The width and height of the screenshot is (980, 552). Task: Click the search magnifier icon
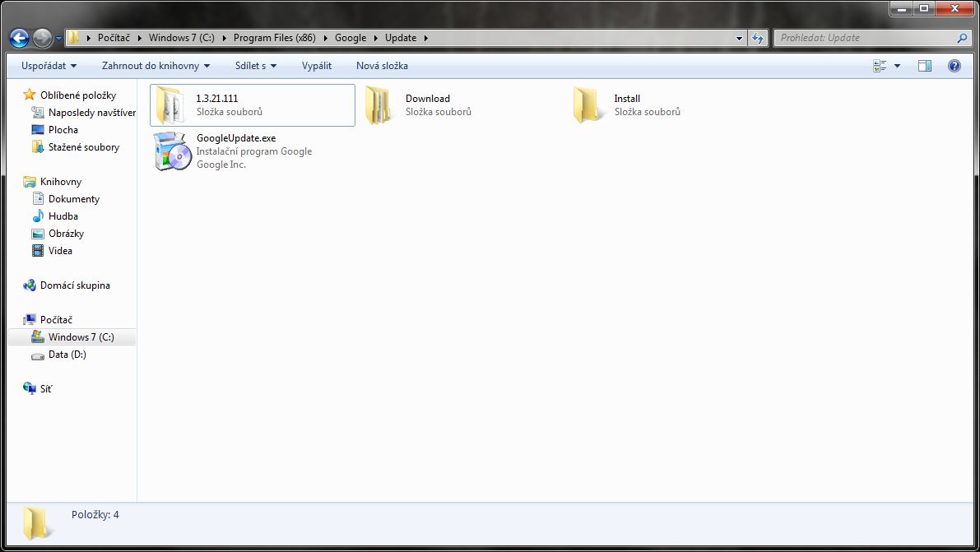coord(962,38)
